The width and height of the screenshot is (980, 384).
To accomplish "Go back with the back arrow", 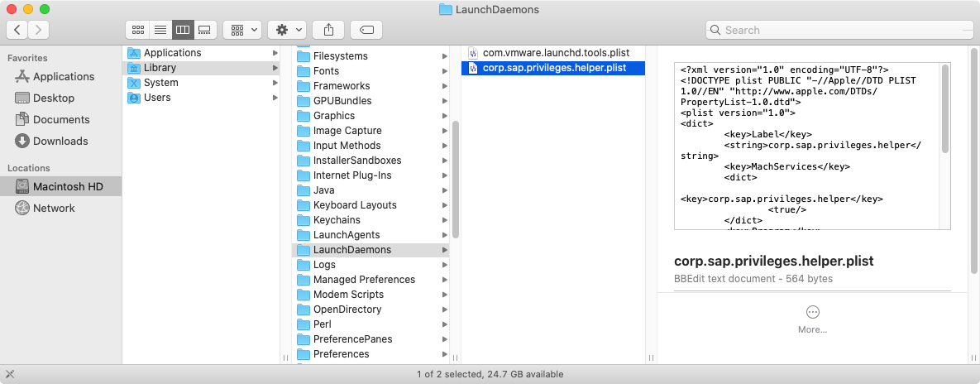I will click(x=17, y=30).
